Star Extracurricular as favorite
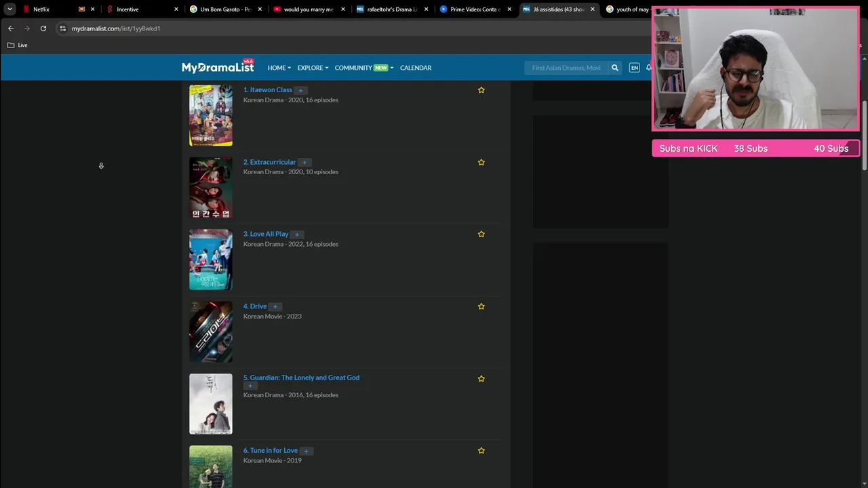The height and width of the screenshot is (488, 868). 481,162
